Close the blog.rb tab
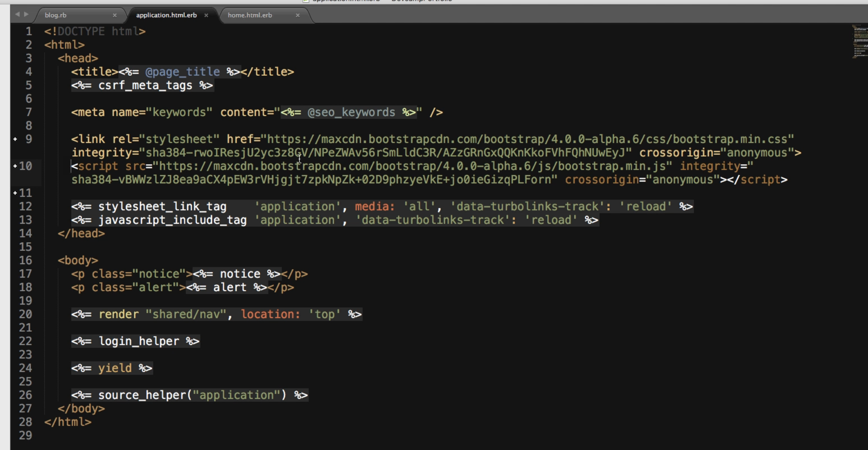This screenshot has height=450, width=868. tap(115, 15)
